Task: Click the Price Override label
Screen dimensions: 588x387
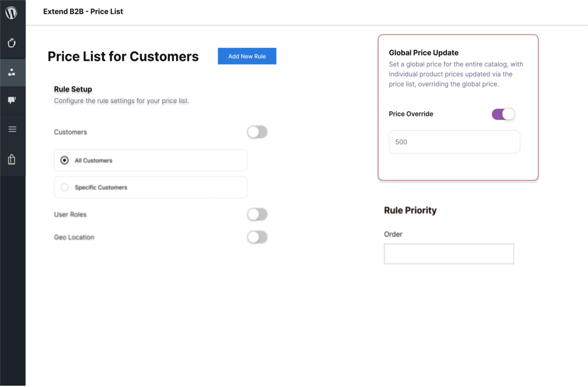Action: click(411, 114)
